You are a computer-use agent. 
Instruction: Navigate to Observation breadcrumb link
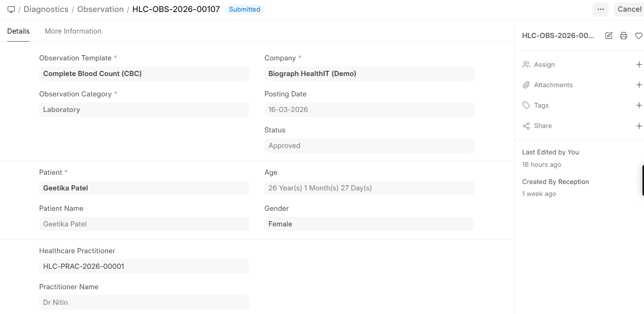pos(101,9)
